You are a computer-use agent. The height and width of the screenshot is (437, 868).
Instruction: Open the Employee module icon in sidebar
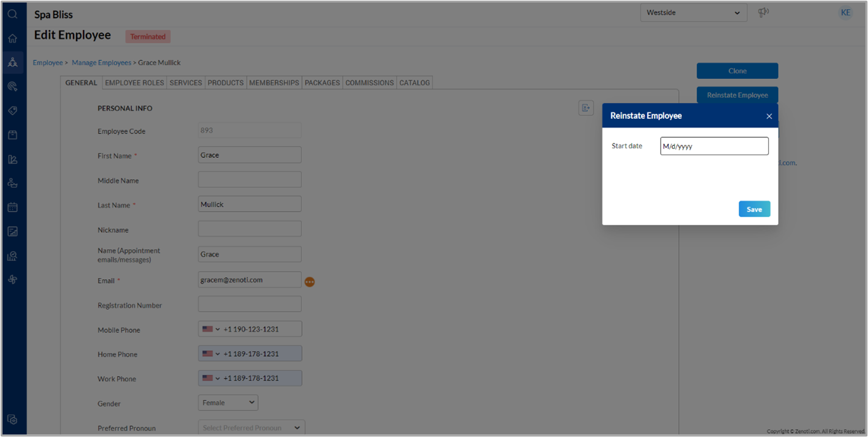(x=13, y=63)
